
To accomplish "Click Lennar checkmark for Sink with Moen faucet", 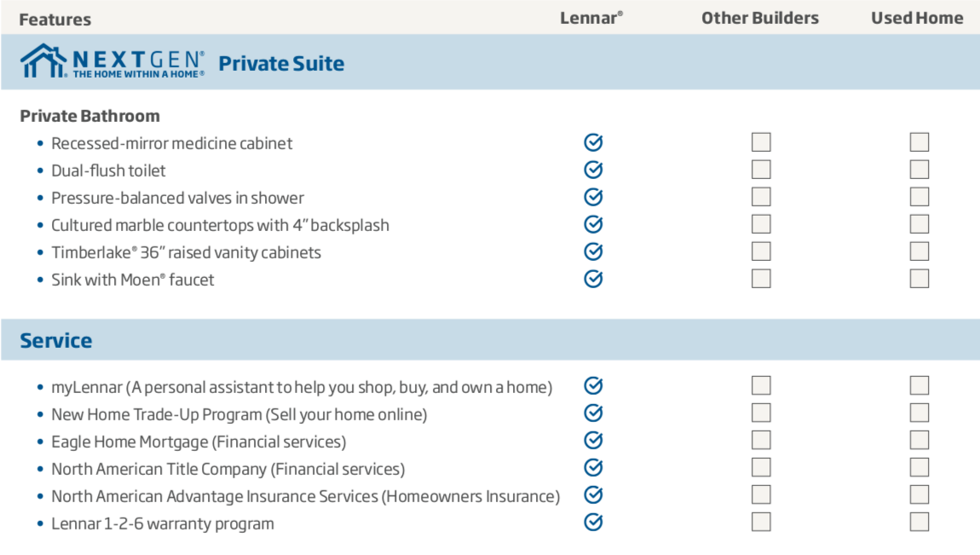I will [x=593, y=279].
